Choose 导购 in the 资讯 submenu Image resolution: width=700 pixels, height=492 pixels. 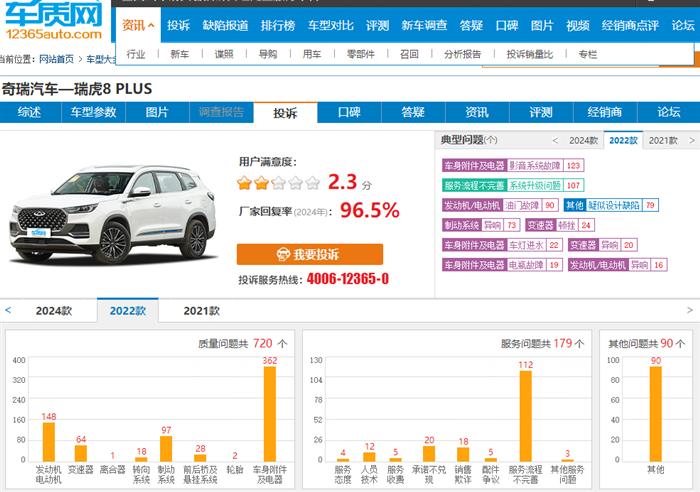[268, 54]
